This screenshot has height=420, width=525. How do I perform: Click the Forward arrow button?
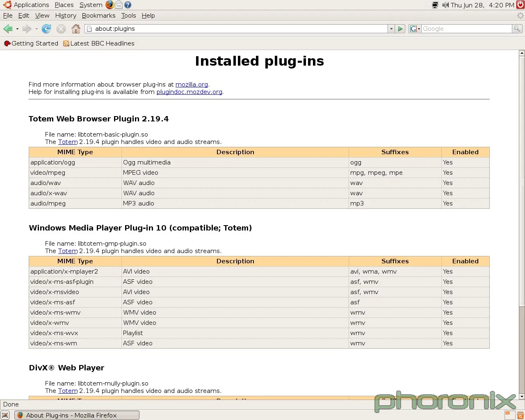pyautogui.click(x=27, y=29)
